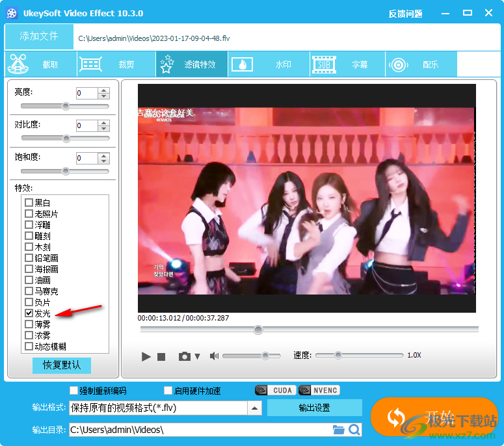Decrease contrast with down arrow
This screenshot has height=446, width=504.
[x=103, y=129]
